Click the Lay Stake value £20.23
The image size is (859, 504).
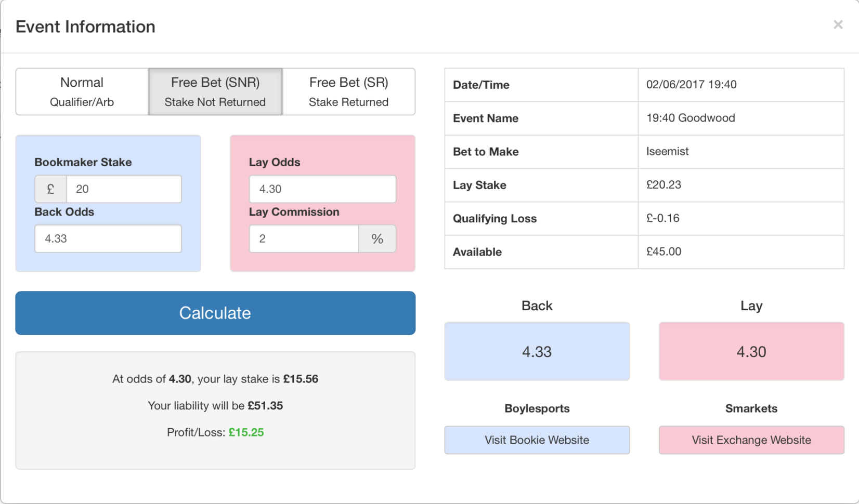pos(663,185)
